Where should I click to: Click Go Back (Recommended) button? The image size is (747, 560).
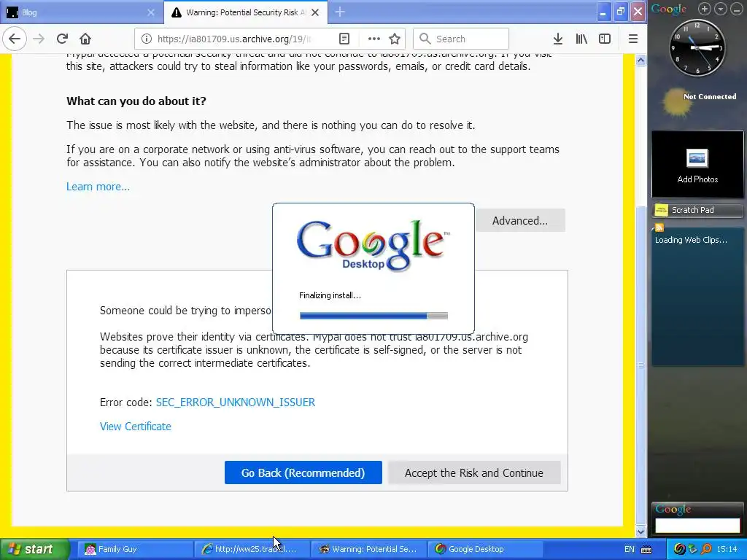pyautogui.click(x=303, y=472)
